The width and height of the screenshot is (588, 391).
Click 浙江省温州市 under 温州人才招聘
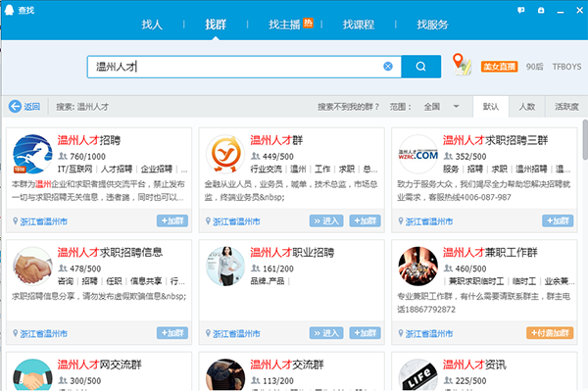[43, 221]
